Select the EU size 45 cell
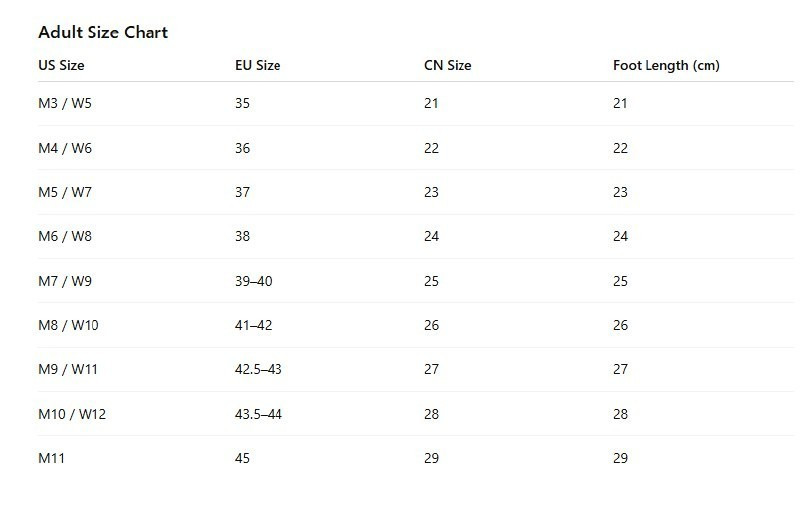800x517 pixels. click(x=242, y=458)
